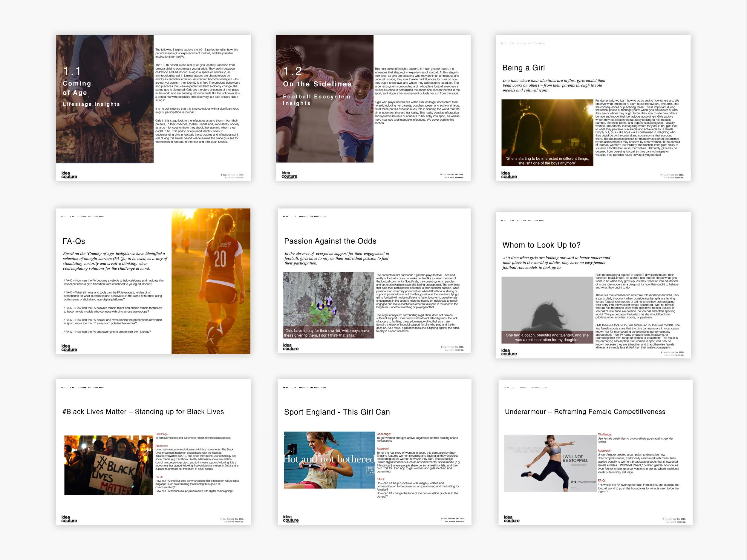Open the On the Sidelines slide

(373, 108)
